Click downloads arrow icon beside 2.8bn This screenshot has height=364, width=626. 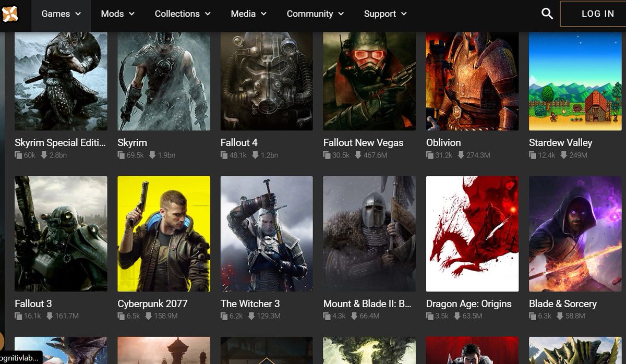pyautogui.click(x=44, y=155)
